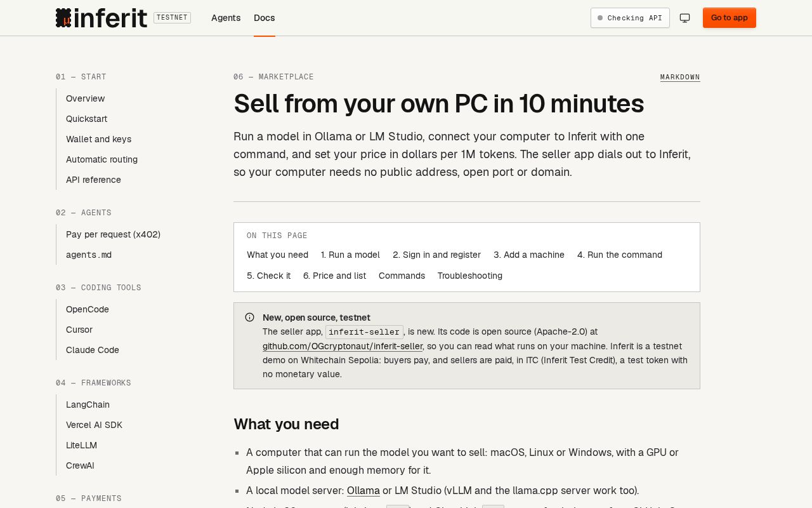Image resolution: width=812 pixels, height=508 pixels.
Task: Jump to 1. Run a model
Action: [350, 255]
